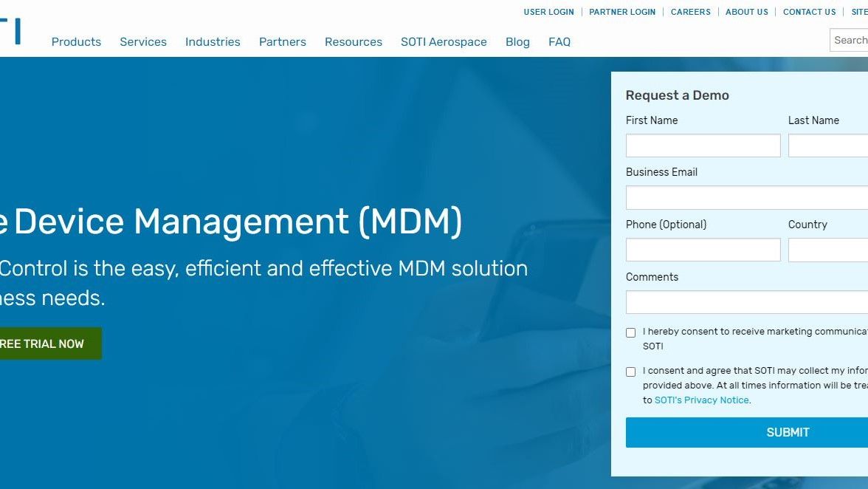Open the CAREERS link

pyautogui.click(x=690, y=12)
